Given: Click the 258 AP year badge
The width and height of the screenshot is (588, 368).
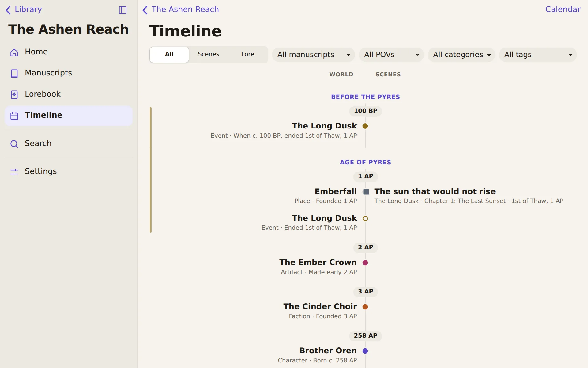Looking at the screenshot, I should tap(366, 336).
